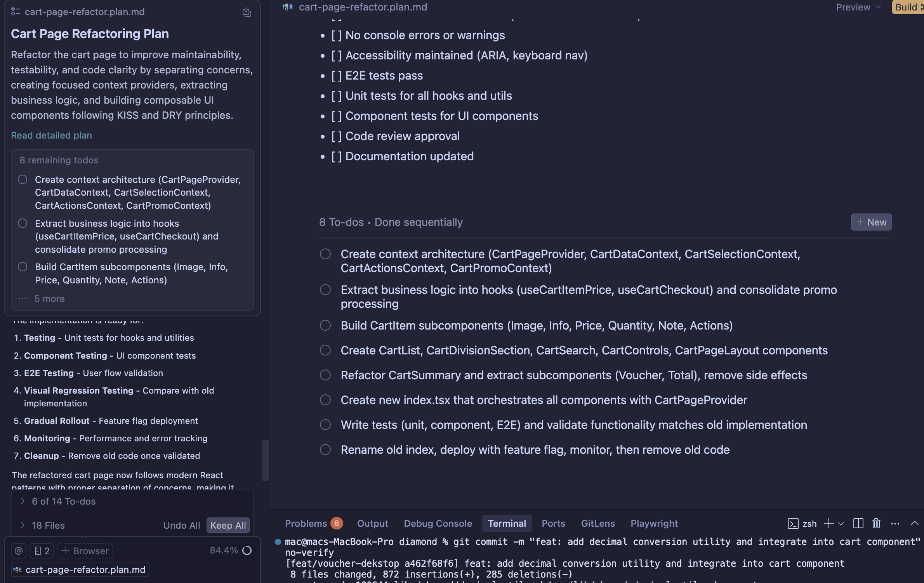924x583 pixels.
Task: Check the 'Create new index.tsx' to-do circle
Action: 325,400
